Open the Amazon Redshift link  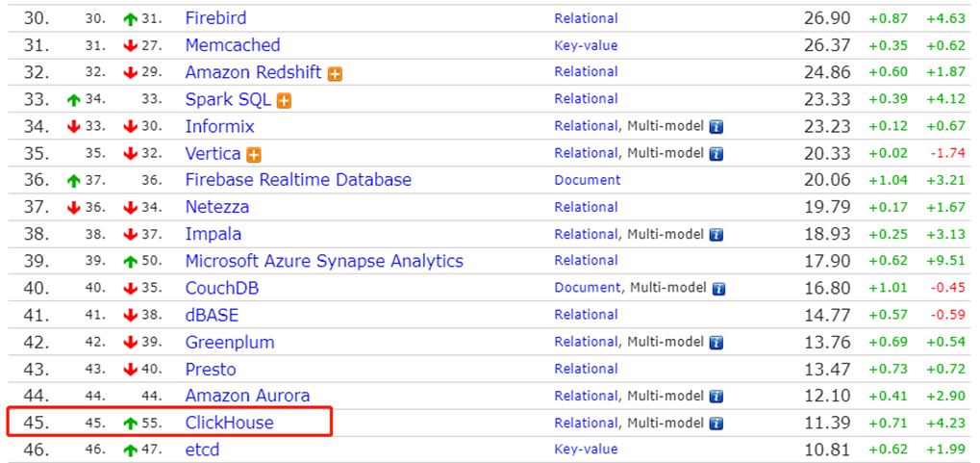coord(253,72)
